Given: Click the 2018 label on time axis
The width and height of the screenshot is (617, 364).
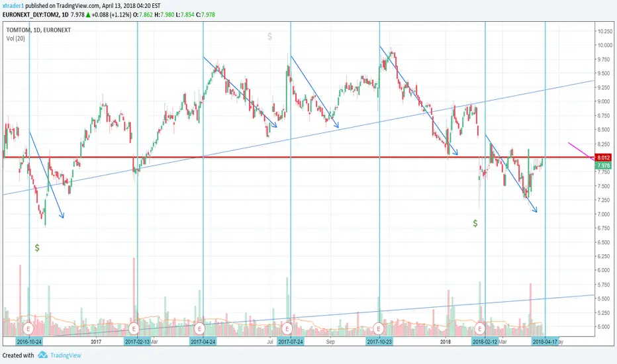Looking at the screenshot, I should [446, 341].
